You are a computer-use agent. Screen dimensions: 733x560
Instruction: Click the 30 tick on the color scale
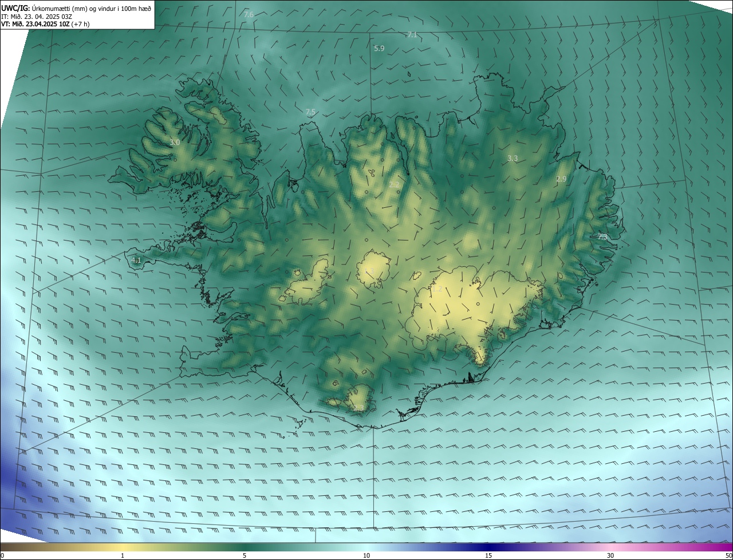[610, 555]
